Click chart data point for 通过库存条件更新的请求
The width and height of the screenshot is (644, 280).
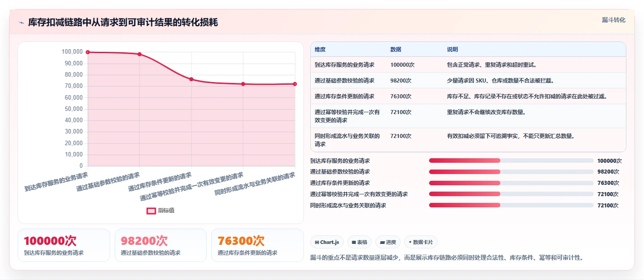pyautogui.click(x=191, y=79)
